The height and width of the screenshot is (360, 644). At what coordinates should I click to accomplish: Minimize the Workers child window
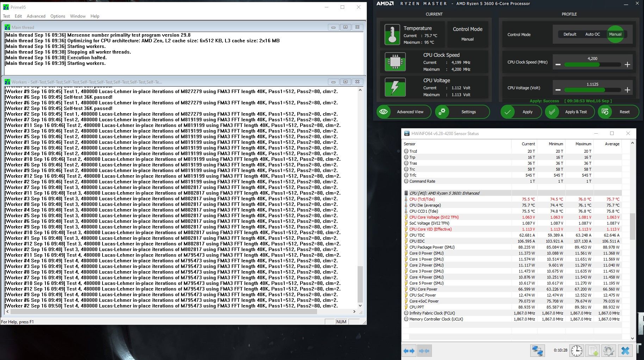pyautogui.click(x=333, y=82)
